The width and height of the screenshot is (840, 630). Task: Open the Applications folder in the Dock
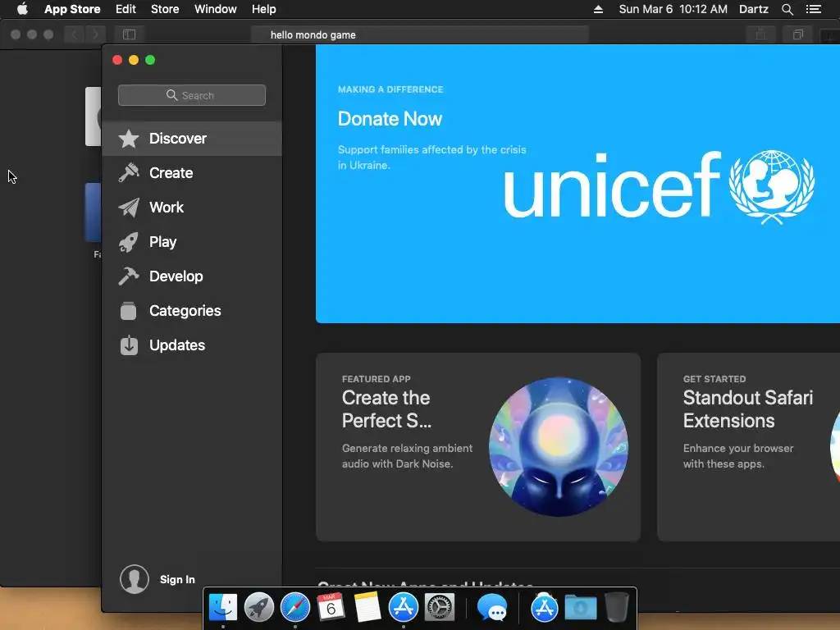tap(545, 608)
